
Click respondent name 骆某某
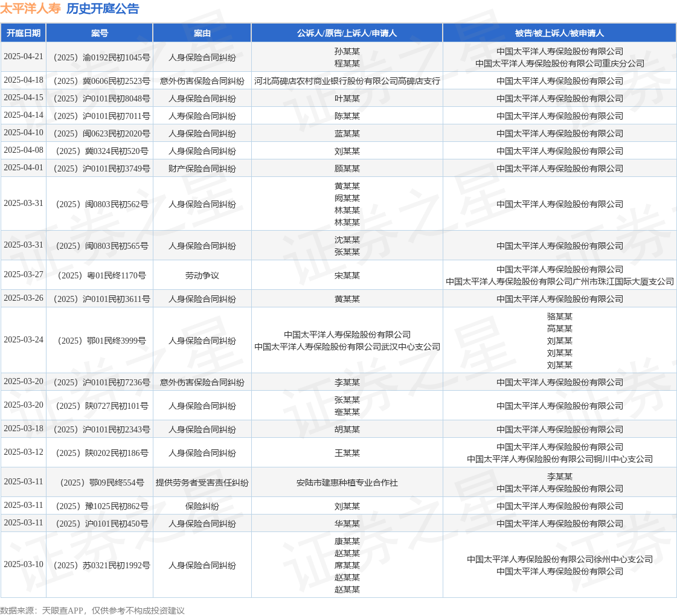click(560, 316)
